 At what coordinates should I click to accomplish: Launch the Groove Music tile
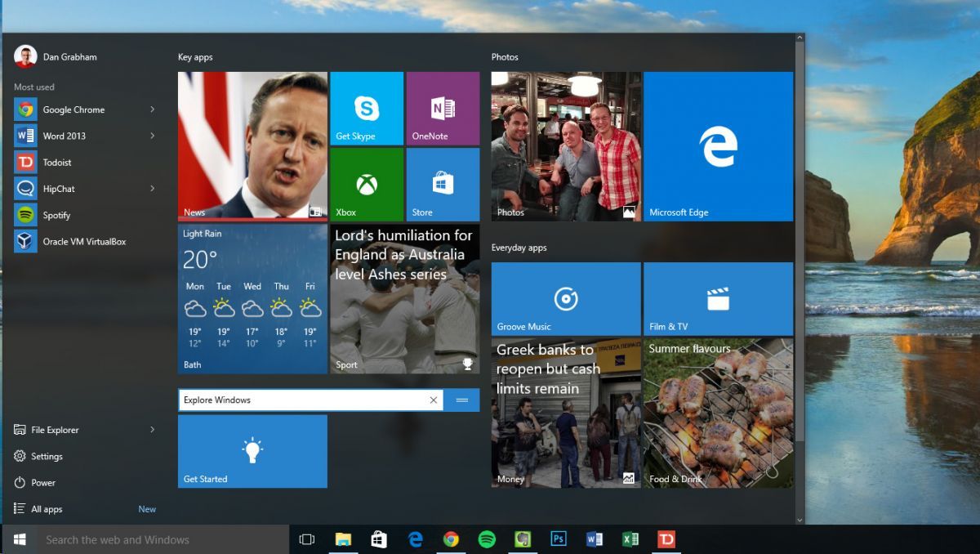coord(565,299)
